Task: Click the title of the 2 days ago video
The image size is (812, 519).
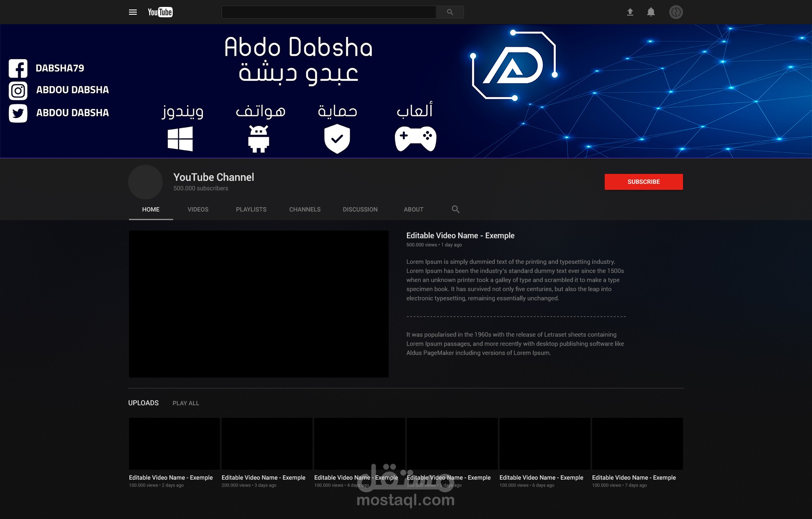Action: (x=171, y=477)
